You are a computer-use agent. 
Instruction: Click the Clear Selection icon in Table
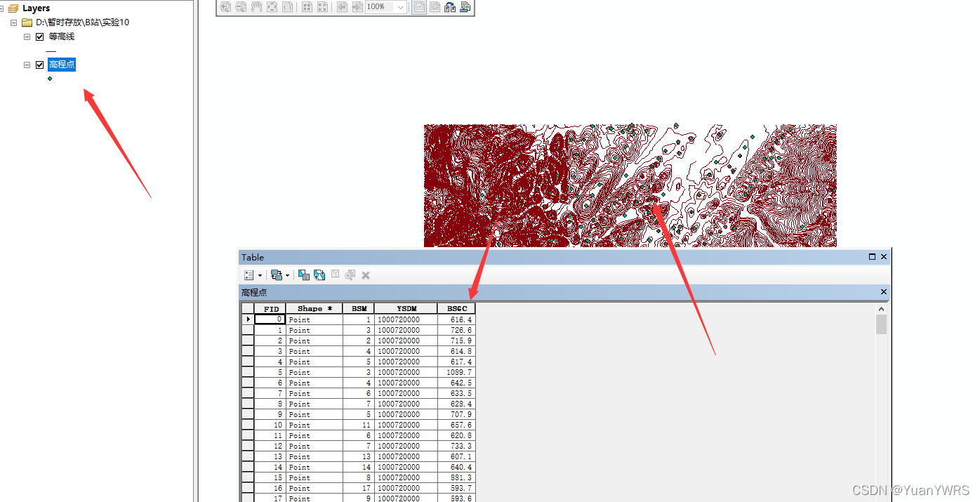[x=336, y=275]
